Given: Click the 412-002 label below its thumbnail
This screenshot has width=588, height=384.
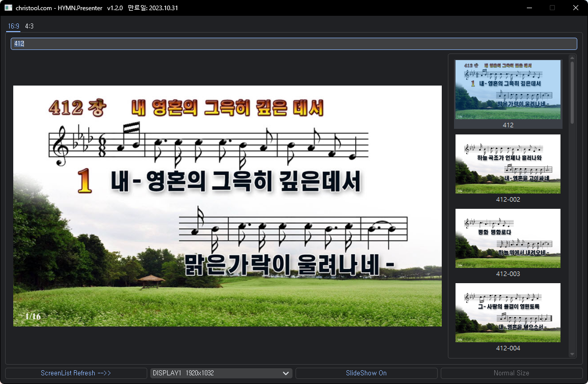Looking at the screenshot, I should coord(507,200).
